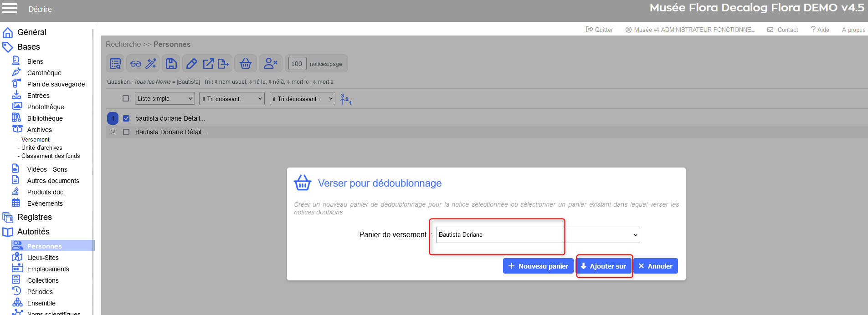The height and width of the screenshot is (315, 868).
Task: Click the basket icon in the toolbar
Action: (x=246, y=64)
